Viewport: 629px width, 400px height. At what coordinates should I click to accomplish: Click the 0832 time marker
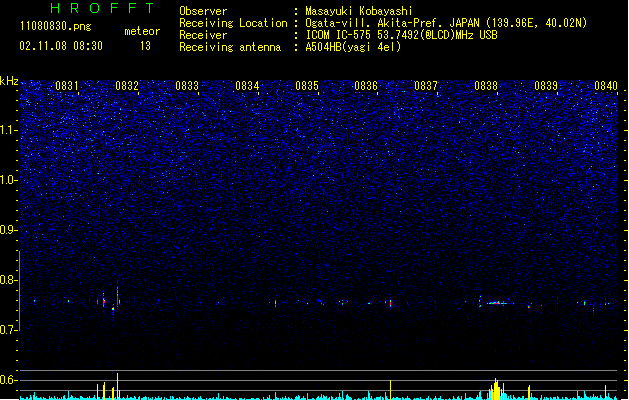[127, 86]
